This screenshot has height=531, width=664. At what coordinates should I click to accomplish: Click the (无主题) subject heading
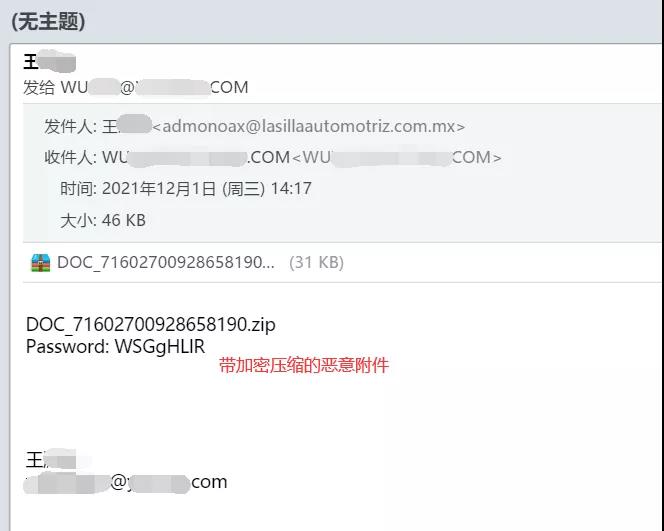click(48, 21)
